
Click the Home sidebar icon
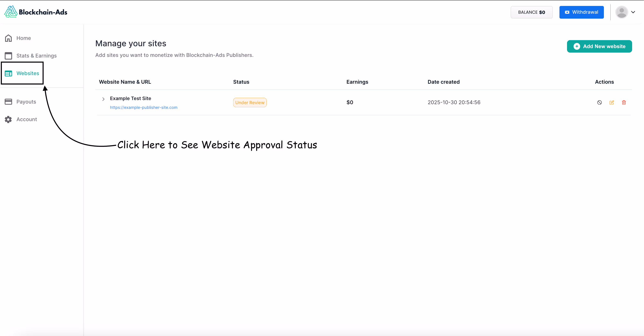click(x=8, y=38)
